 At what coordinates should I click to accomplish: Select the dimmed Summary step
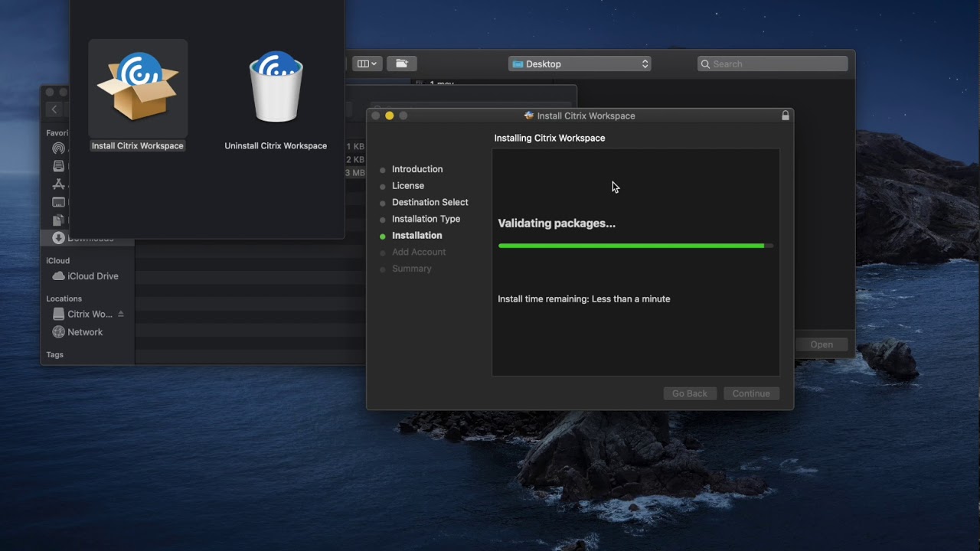click(412, 269)
